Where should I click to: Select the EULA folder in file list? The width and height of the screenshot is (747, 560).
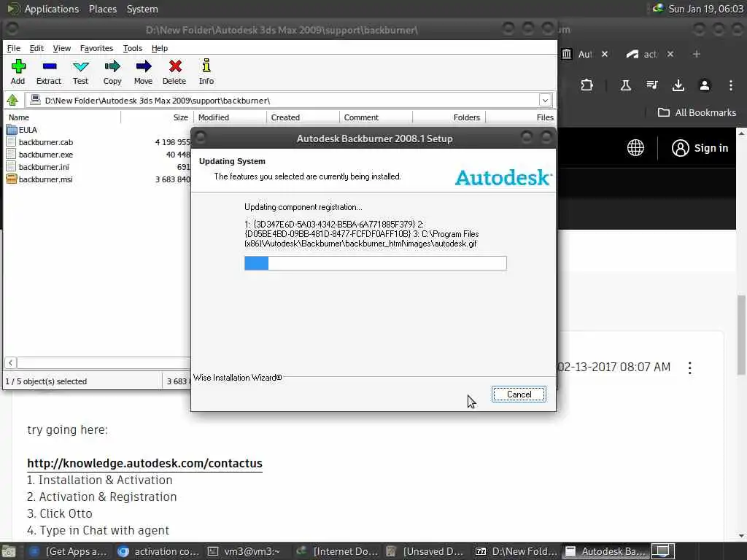pyautogui.click(x=22, y=130)
